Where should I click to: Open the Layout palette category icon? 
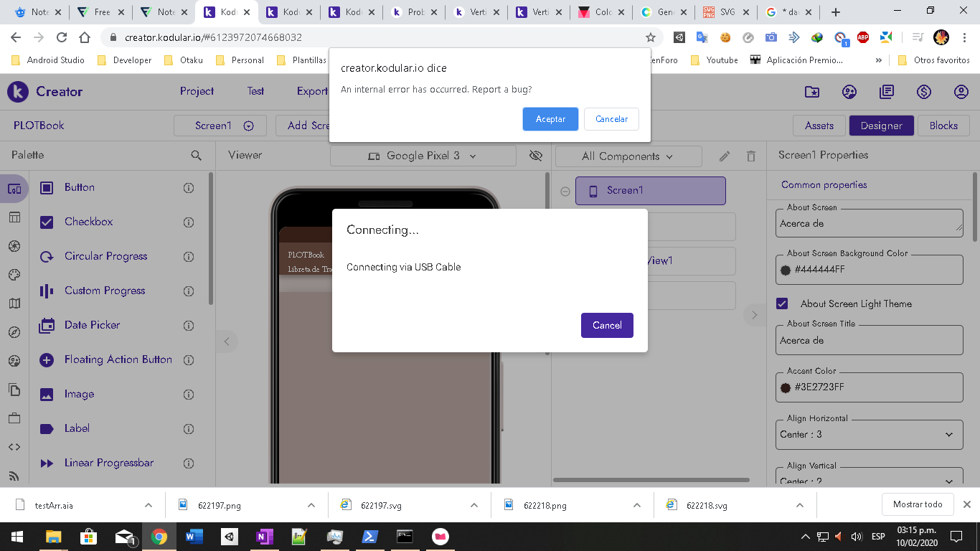pos(14,217)
